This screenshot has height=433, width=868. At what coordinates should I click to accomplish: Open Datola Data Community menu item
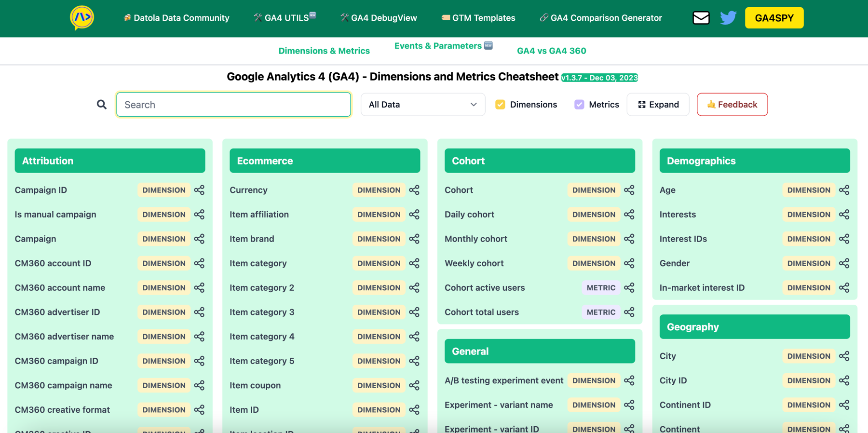(x=176, y=18)
